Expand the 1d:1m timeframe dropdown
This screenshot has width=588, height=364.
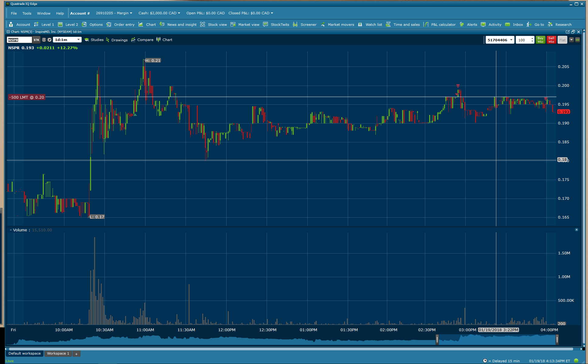click(78, 40)
